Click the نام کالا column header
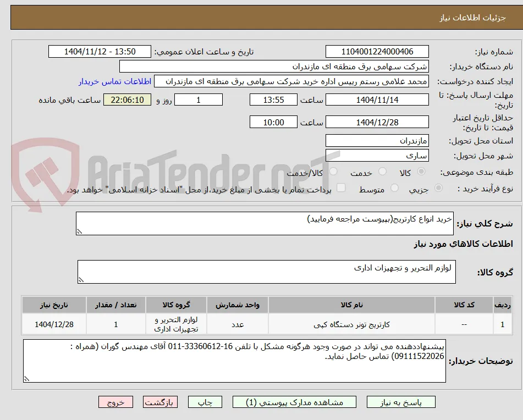The width and height of the screenshot is (523, 420). pyautogui.click(x=351, y=305)
